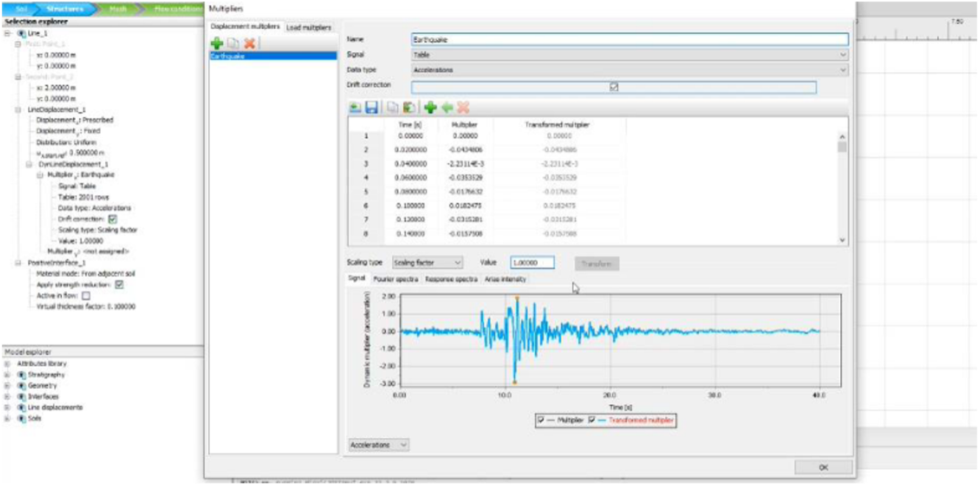Insert row with the green arrow icon
The image size is (980, 486).
click(x=447, y=108)
